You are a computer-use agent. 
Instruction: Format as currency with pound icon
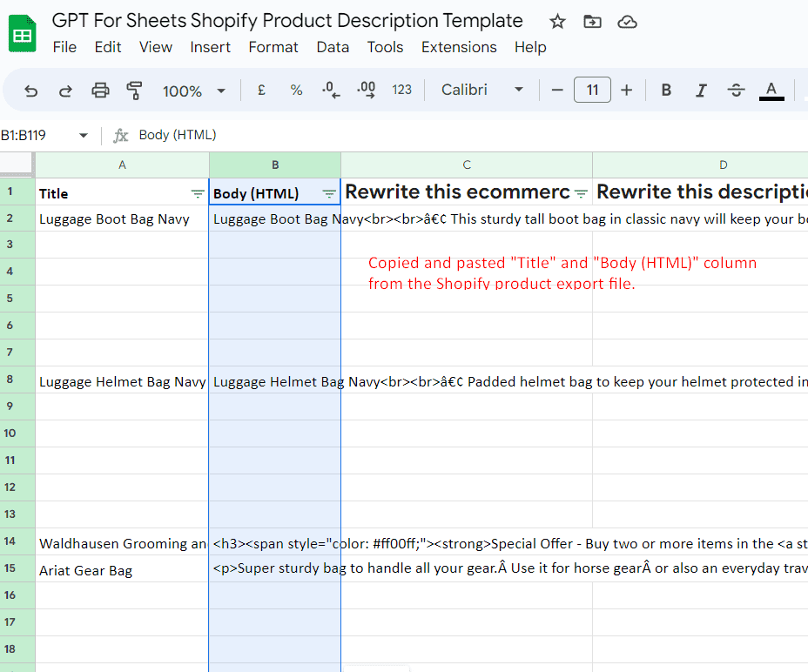[261, 91]
